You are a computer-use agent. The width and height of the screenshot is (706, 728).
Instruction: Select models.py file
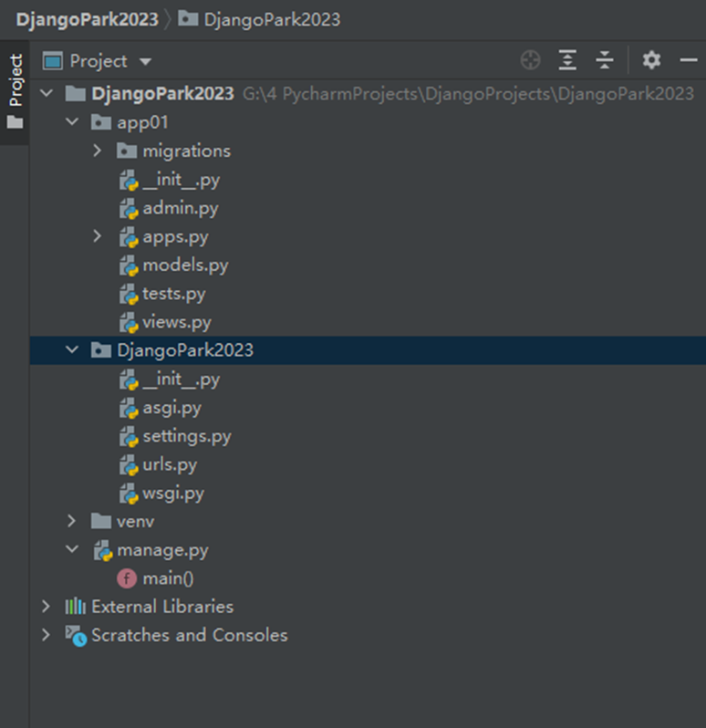[185, 265]
